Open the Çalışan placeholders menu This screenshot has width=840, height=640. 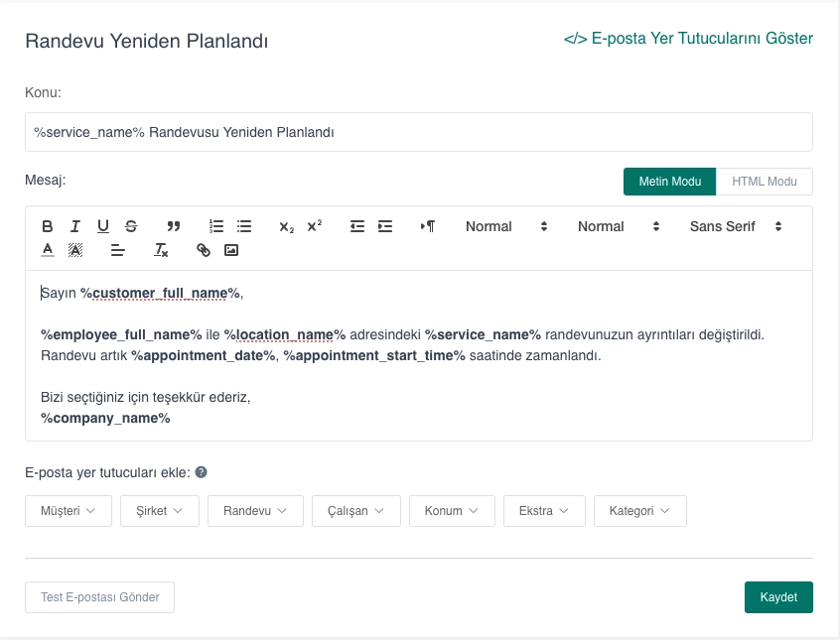pos(355,511)
